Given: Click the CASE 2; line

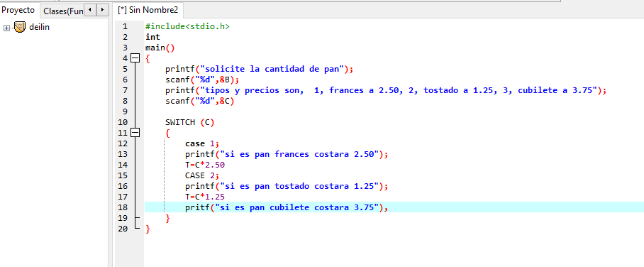Looking at the screenshot, I should click(x=202, y=175).
